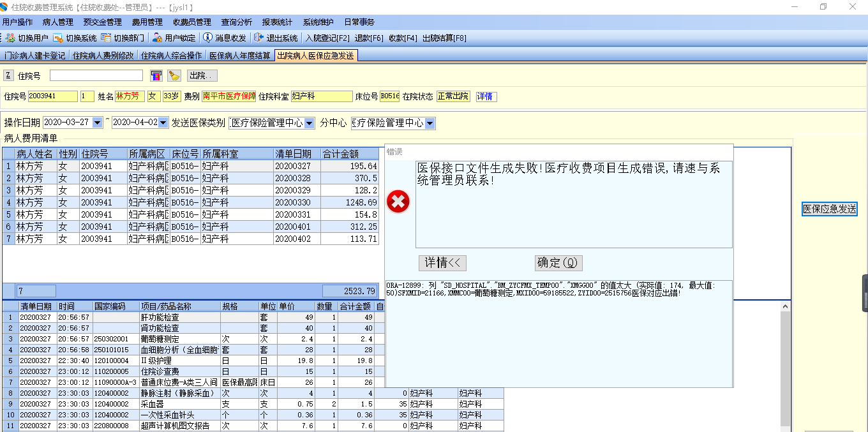Select the 肝功能检查 detail row
Screen dimensions: 868x432
pyautogui.click(x=192, y=317)
